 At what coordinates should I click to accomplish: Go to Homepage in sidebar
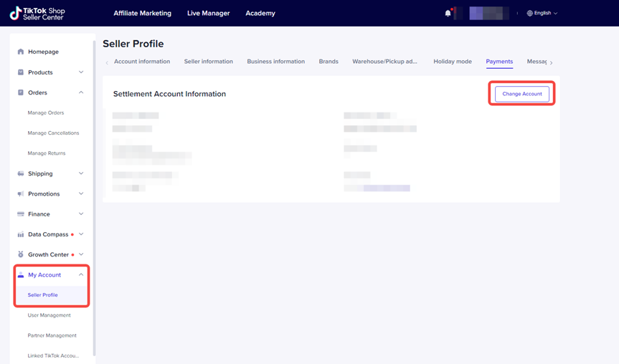44,52
